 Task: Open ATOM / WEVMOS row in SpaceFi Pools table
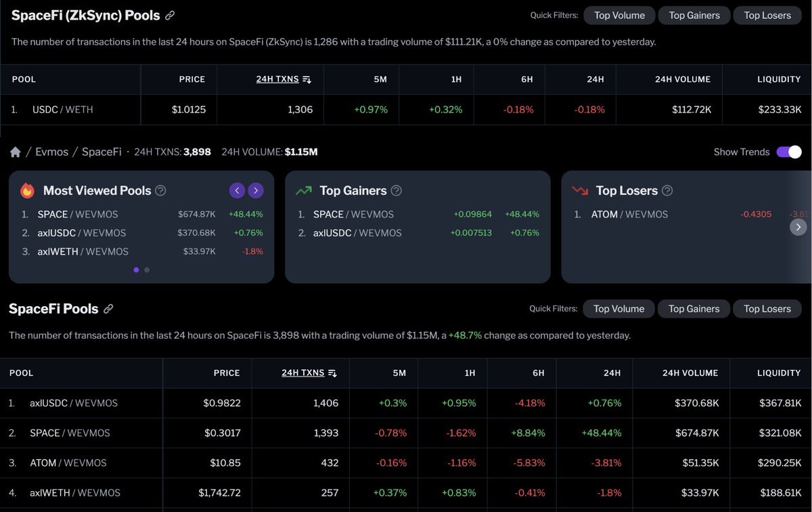point(406,463)
